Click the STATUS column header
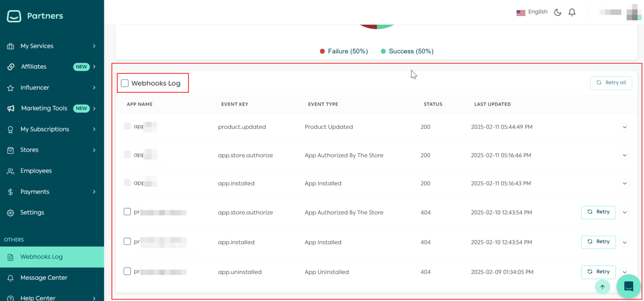644x301 pixels. [433, 104]
